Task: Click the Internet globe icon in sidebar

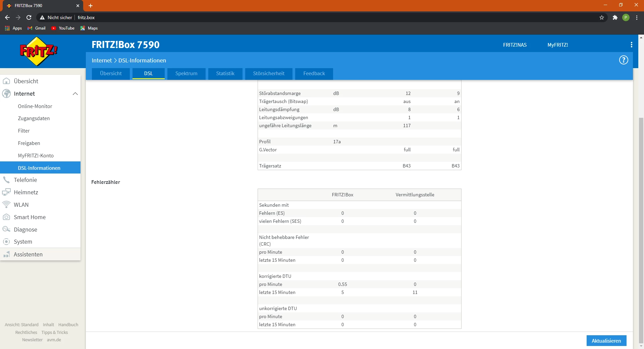Action: (x=6, y=94)
